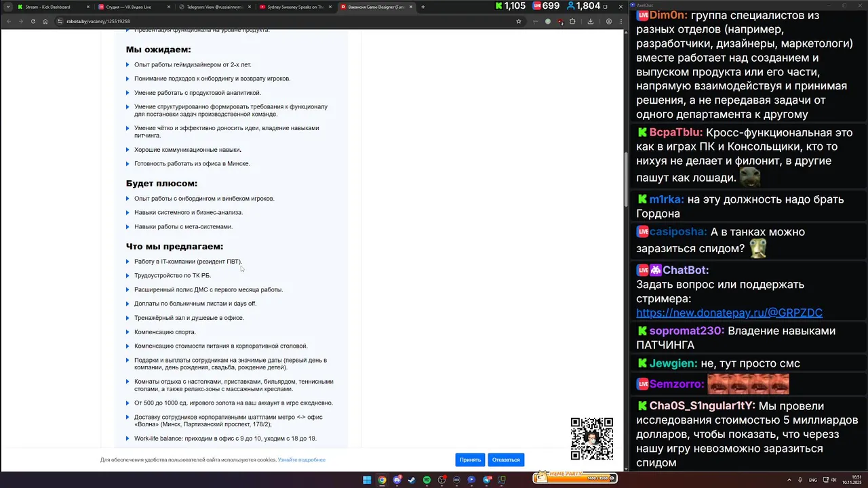Click the m1rka username in chat
The image size is (868, 488).
pyautogui.click(x=666, y=199)
